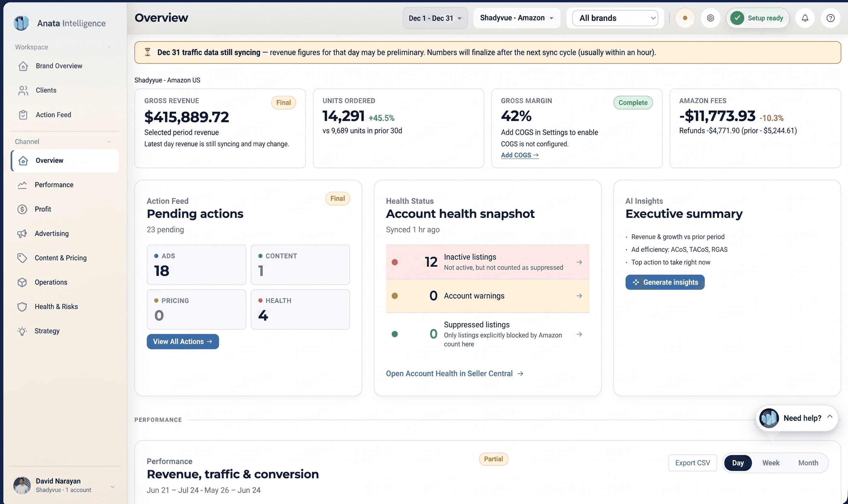The image size is (848, 504).
Task: Expand the David Narayan account menu chevron
Action: pyautogui.click(x=113, y=487)
